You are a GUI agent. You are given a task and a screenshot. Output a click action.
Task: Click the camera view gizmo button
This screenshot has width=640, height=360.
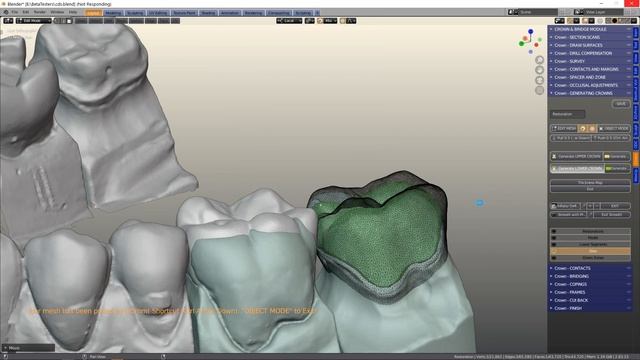[x=540, y=80]
